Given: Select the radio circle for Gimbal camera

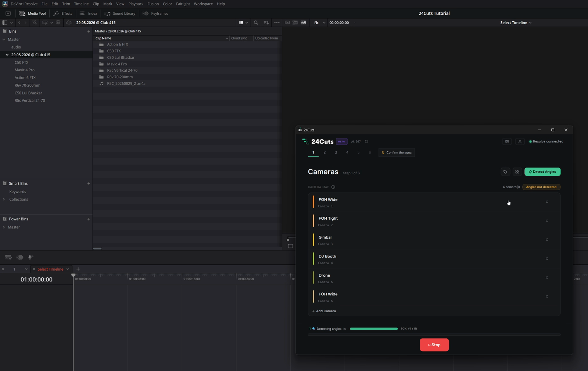Looking at the screenshot, I should coord(547,240).
